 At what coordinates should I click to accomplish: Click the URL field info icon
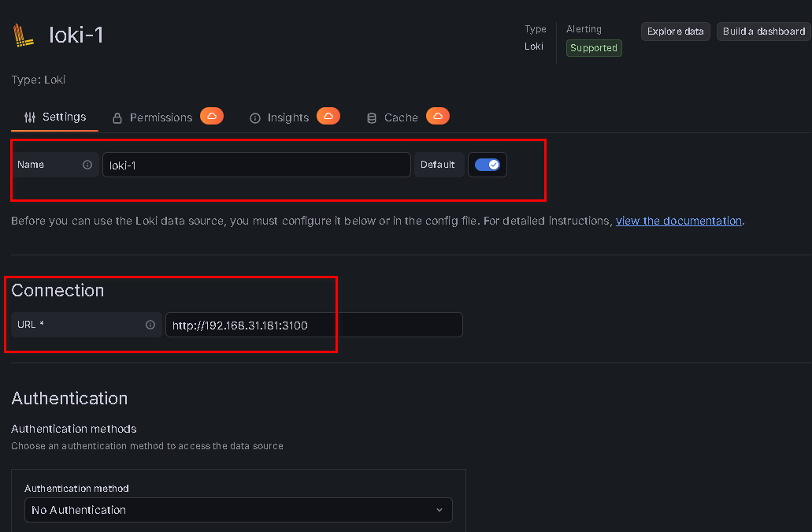coord(150,325)
